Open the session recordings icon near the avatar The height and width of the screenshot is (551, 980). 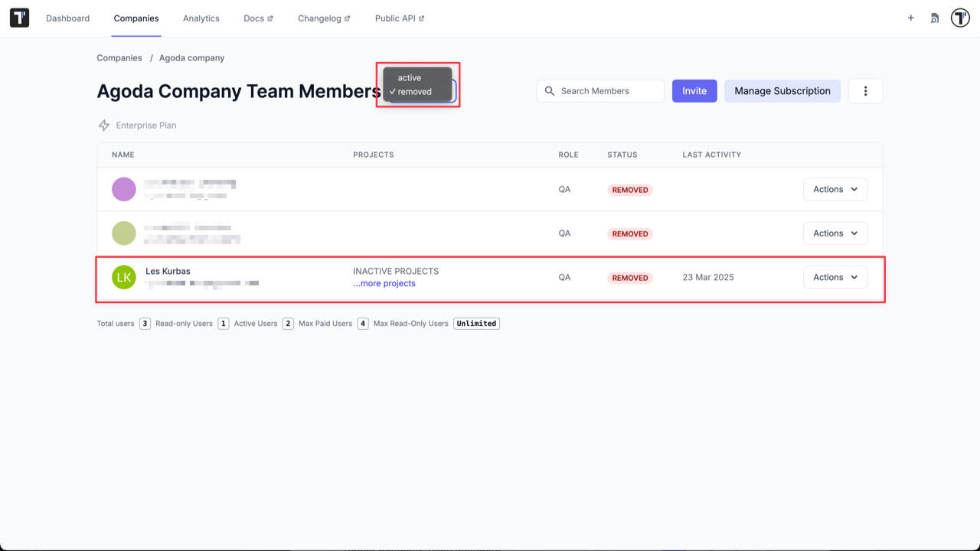[934, 18]
